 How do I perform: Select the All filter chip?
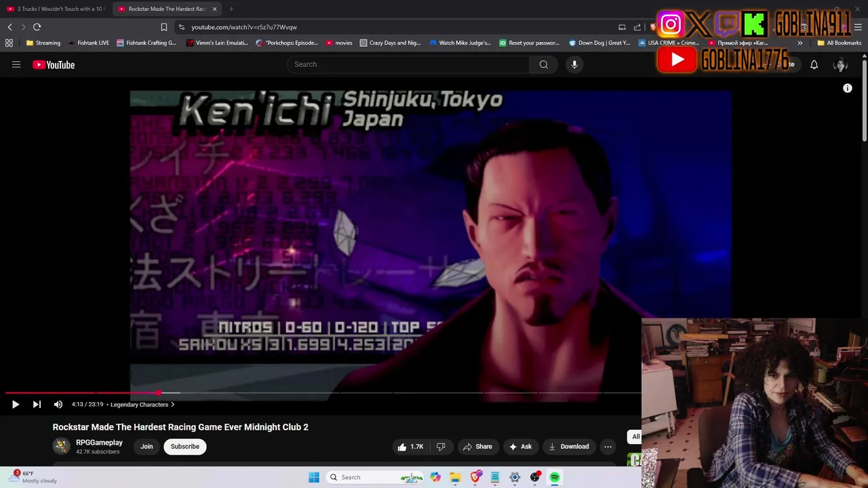coord(635,436)
